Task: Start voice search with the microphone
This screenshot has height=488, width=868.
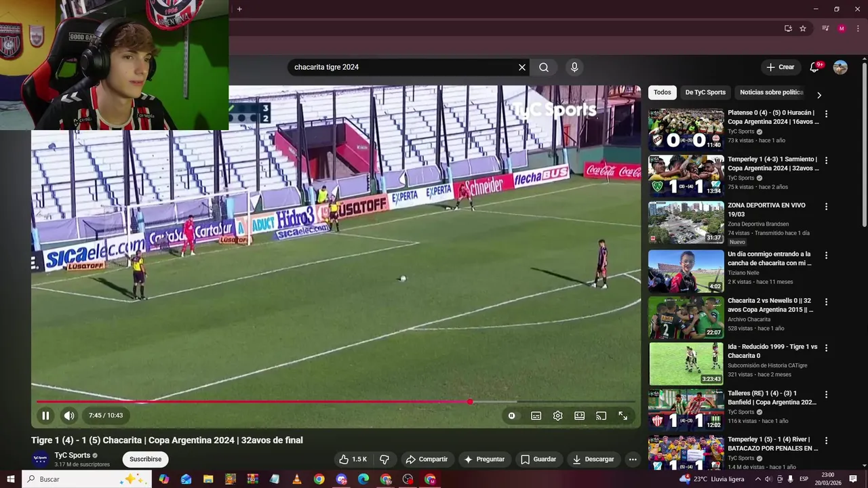Action: click(574, 67)
